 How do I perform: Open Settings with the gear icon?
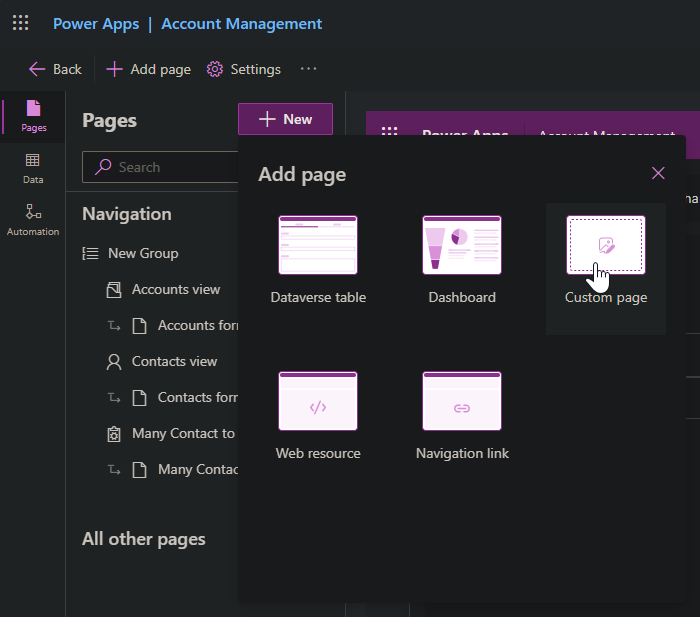click(x=244, y=69)
